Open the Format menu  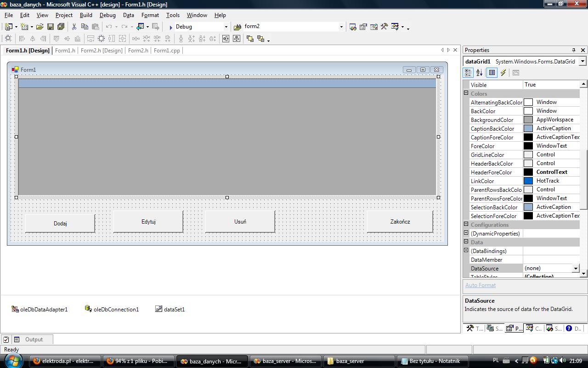click(150, 15)
